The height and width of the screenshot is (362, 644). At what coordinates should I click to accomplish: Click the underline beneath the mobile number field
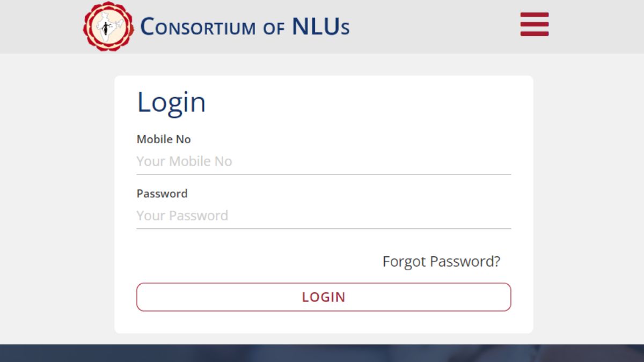point(324,174)
